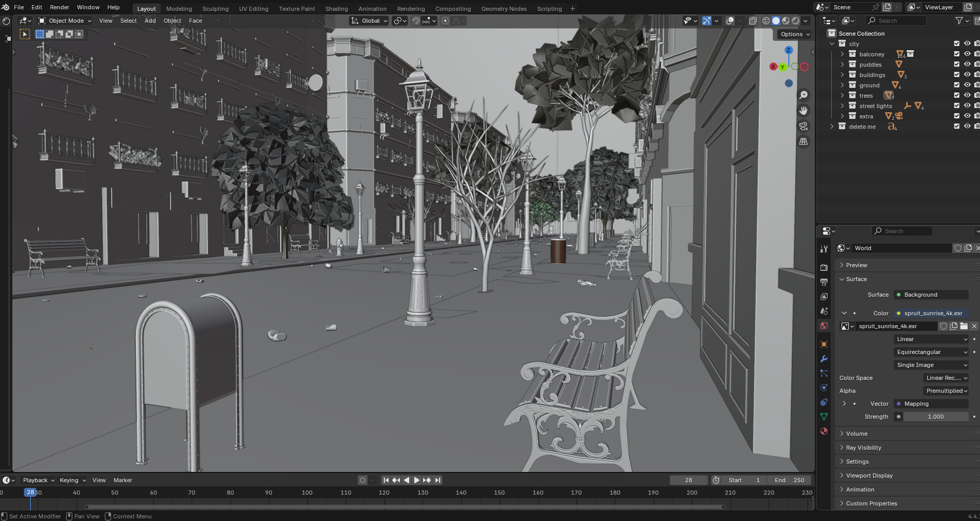This screenshot has width=980, height=521.
Task: Toggle snapping magnet in header
Action: point(415,21)
